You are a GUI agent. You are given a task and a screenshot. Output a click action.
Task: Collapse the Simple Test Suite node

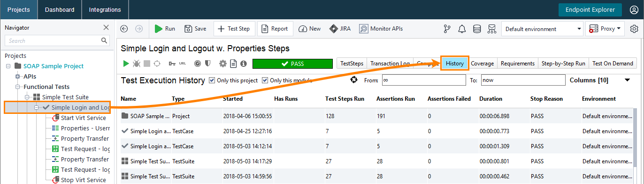click(27, 97)
